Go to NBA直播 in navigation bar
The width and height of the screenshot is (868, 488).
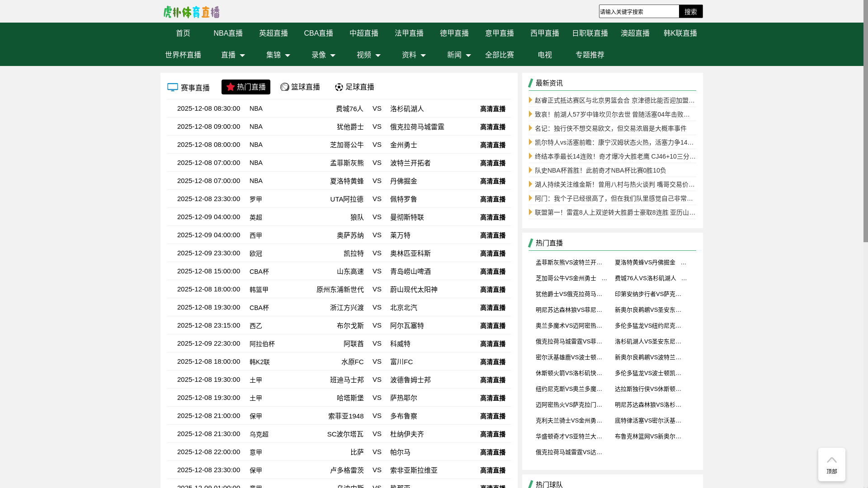(228, 33)
